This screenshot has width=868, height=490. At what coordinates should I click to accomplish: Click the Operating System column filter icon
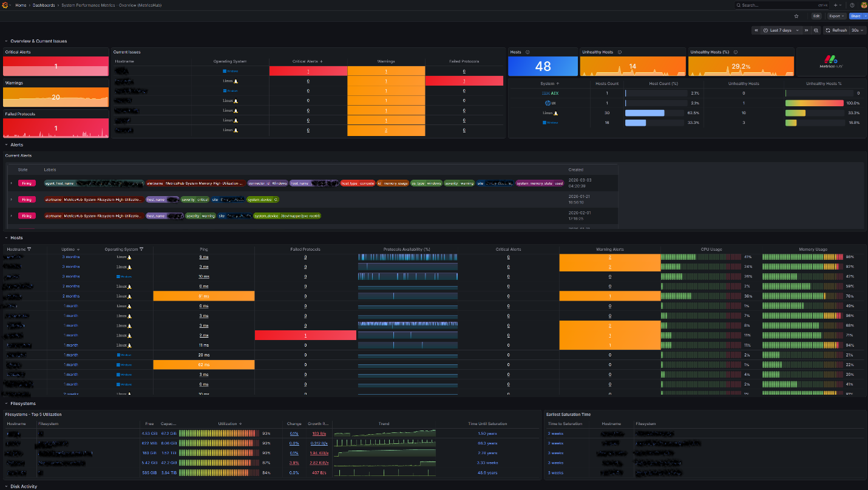coord(141,249)
